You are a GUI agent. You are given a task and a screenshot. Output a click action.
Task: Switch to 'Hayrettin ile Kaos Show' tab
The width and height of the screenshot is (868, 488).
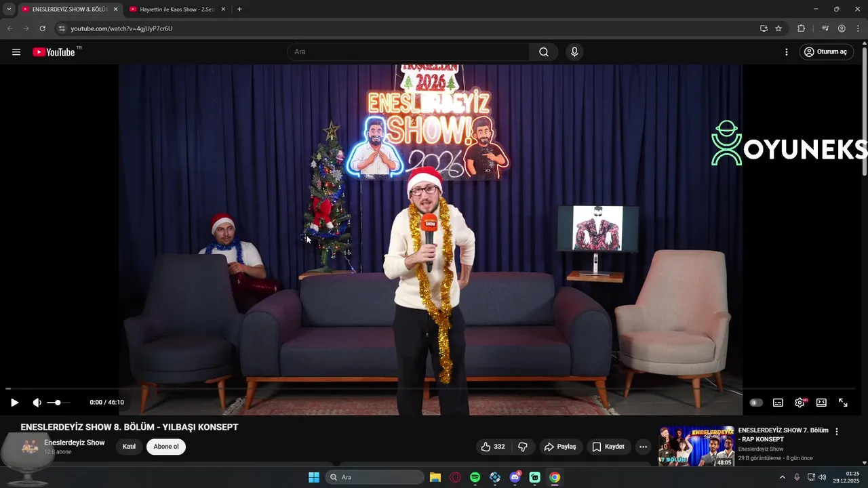[x=177, y=9]
